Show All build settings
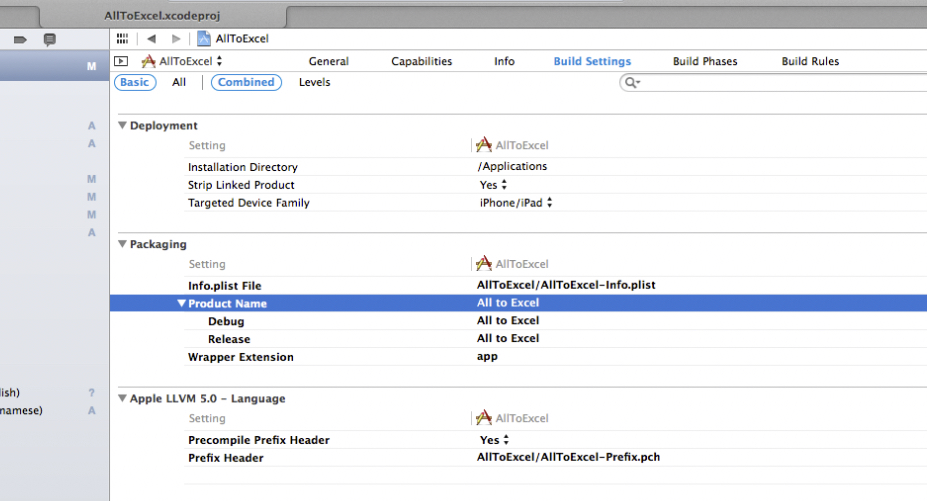Image resolution: width=927 pixels, height=501 pixels. (179, 82)
